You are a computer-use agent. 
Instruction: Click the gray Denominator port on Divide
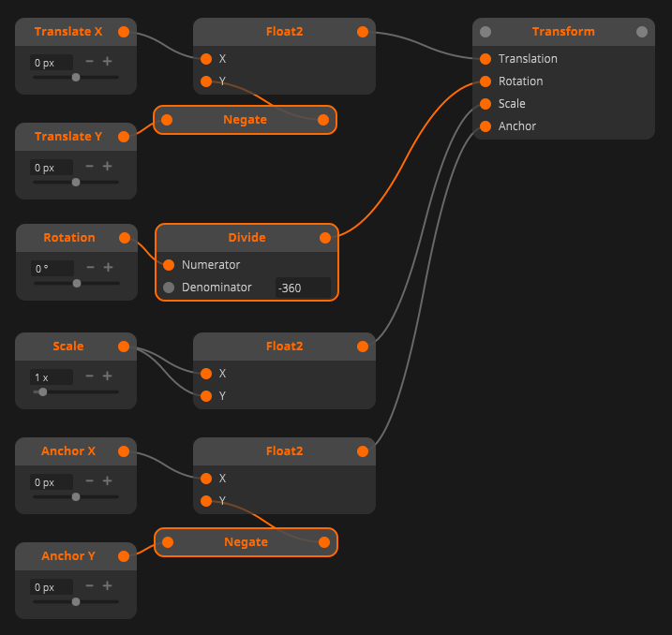coord(169,288)
